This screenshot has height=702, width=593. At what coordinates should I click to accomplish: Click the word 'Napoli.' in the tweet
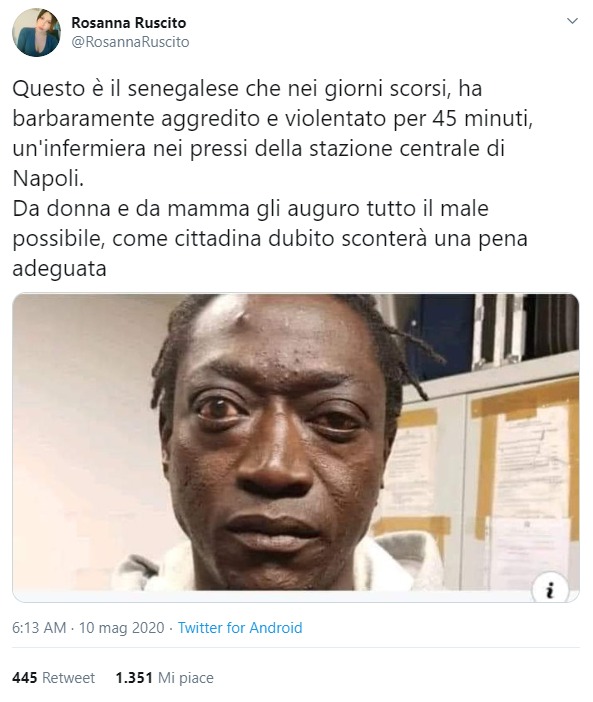click(48, 179)
